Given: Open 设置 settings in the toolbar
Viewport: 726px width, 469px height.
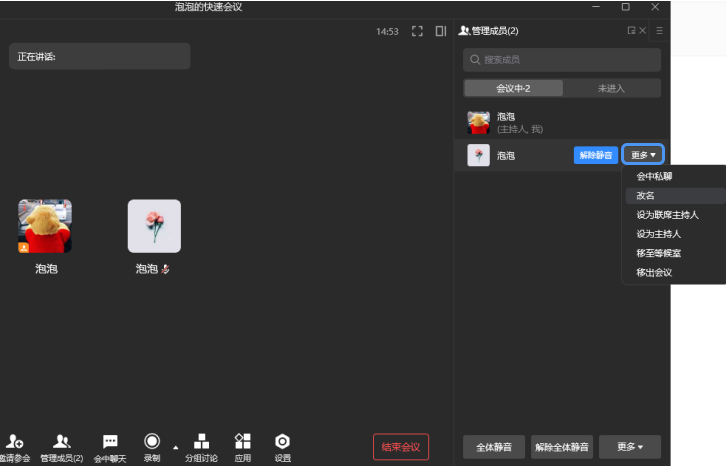Looking at the screenshot, I should (x=282, y=441).
